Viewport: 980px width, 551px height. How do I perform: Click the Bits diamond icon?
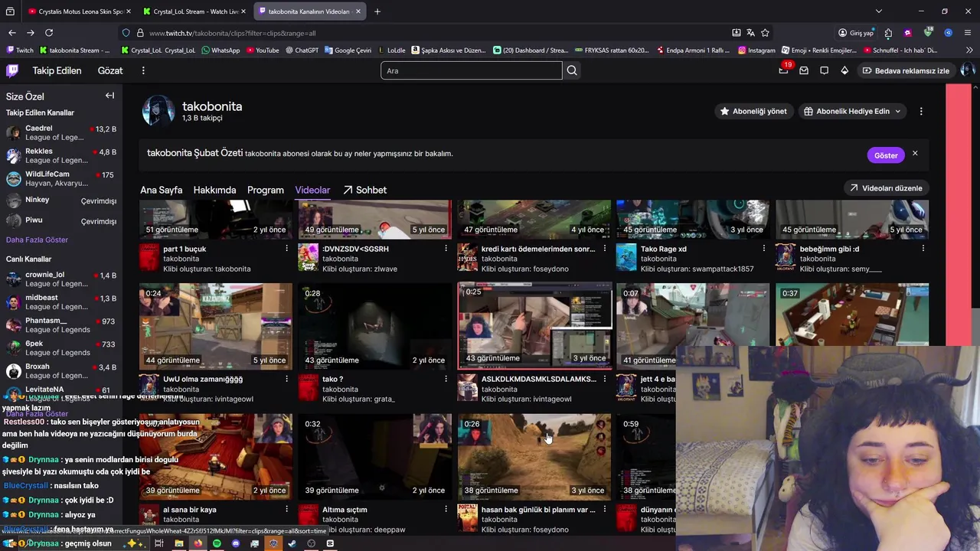pyautogui.click(x=844, y=70)
